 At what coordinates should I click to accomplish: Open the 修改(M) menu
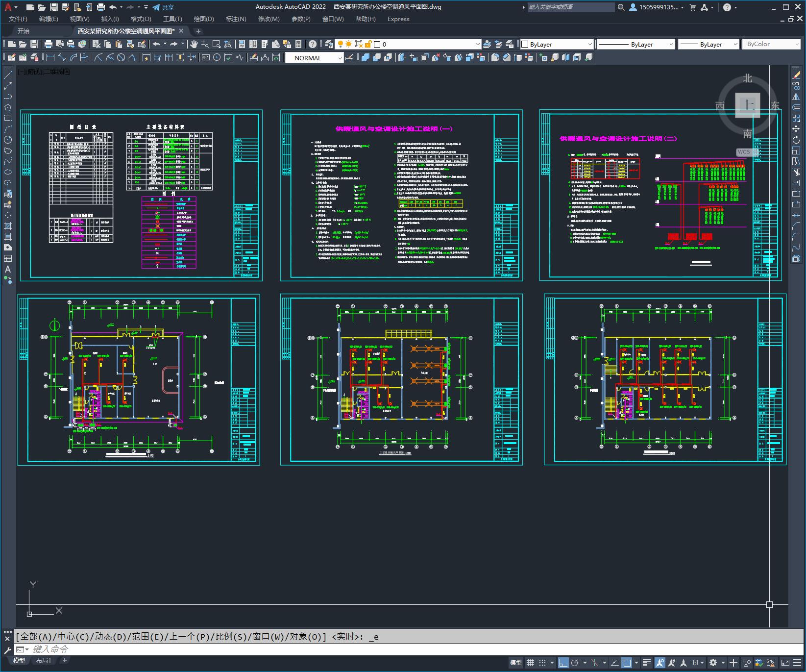(x=269, y=19)
